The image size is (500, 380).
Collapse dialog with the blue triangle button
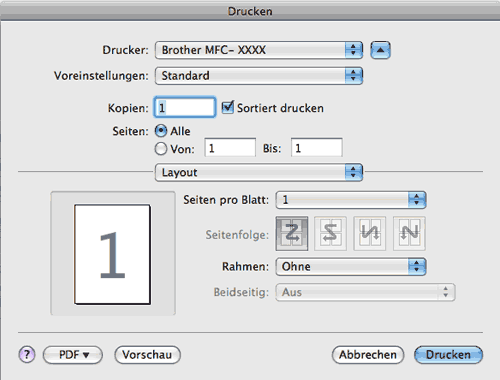click(x=380, y=50)
